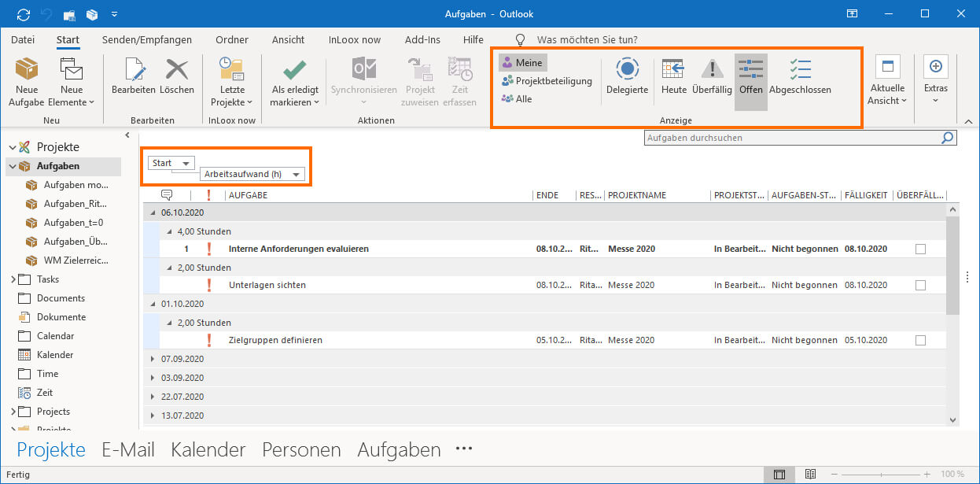Sort by FÄLLIGKEIT column header
The height and width of the screenshot is (484, 980).
tap(866, 195)
